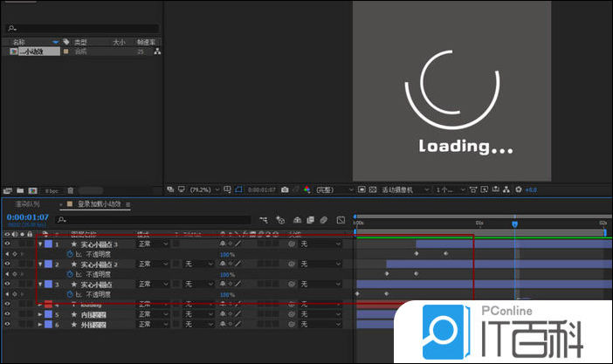The width and height of the screenshot is (613, 364).
Task: Toggle visibility of layer 5 内圆弧
Action: [7, 314]
